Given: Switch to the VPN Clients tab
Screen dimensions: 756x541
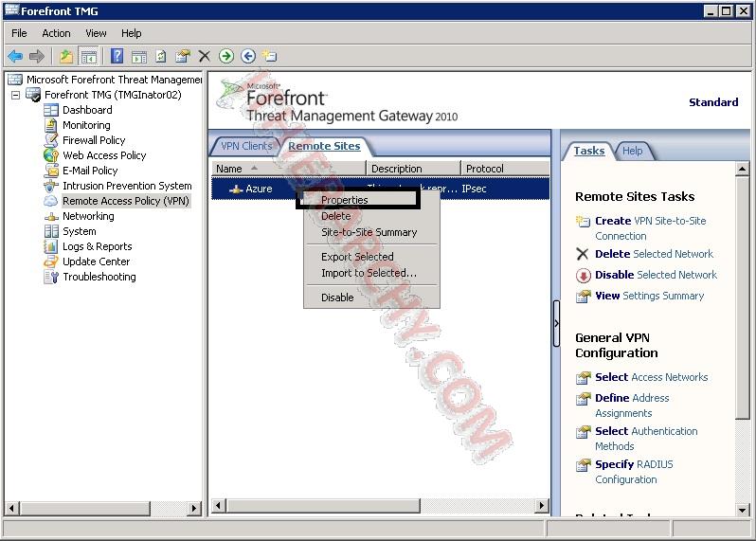Looking at the screenshot, I should click(x=245, y=146).
